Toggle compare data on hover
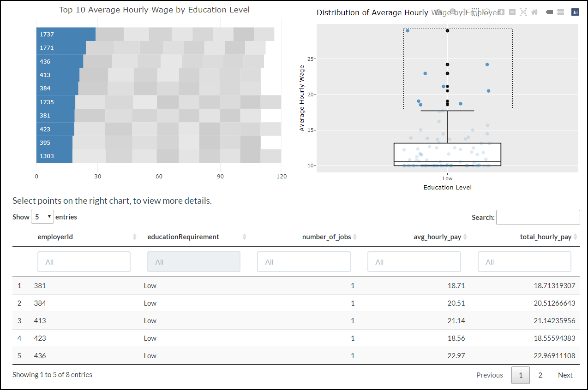588x390 pixels. pyautogui.click(x=560, y=12)
